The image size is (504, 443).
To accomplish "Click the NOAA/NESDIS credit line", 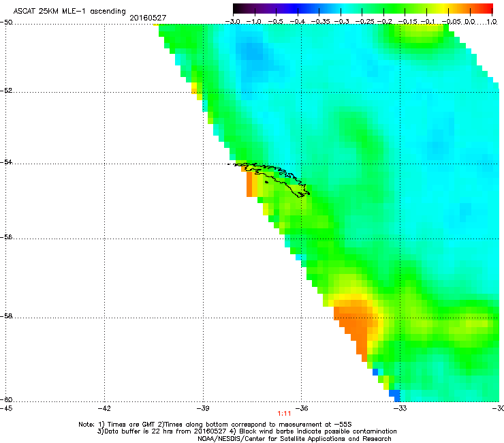I will pyautogui.click(x=294, y=439).
